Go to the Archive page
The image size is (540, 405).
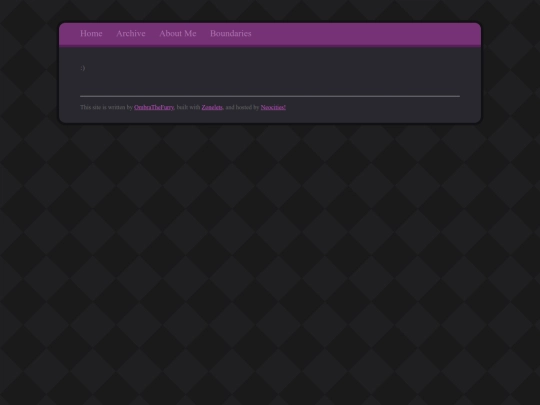click(131, 33)
